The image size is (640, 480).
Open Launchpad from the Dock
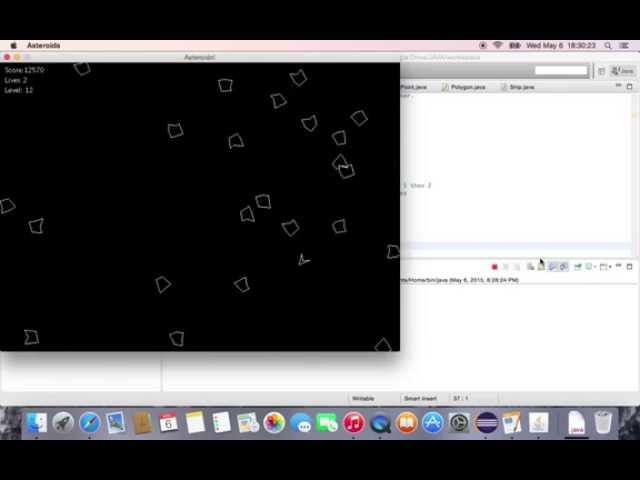(x=63, y=422)
